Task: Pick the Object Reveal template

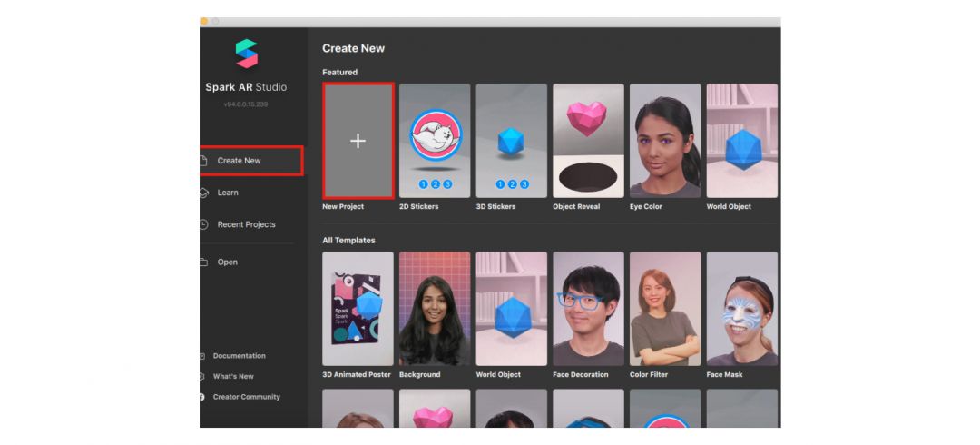Action: pos(588,141)
